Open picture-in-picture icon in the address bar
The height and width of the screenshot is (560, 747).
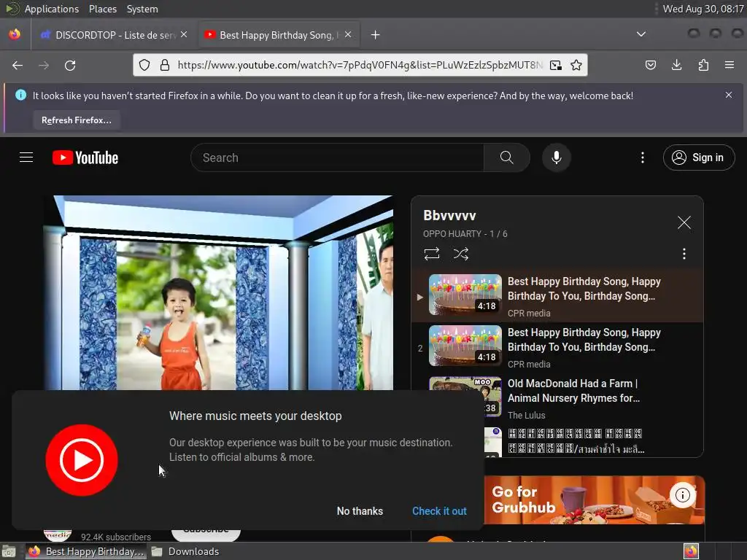(555, 65)
